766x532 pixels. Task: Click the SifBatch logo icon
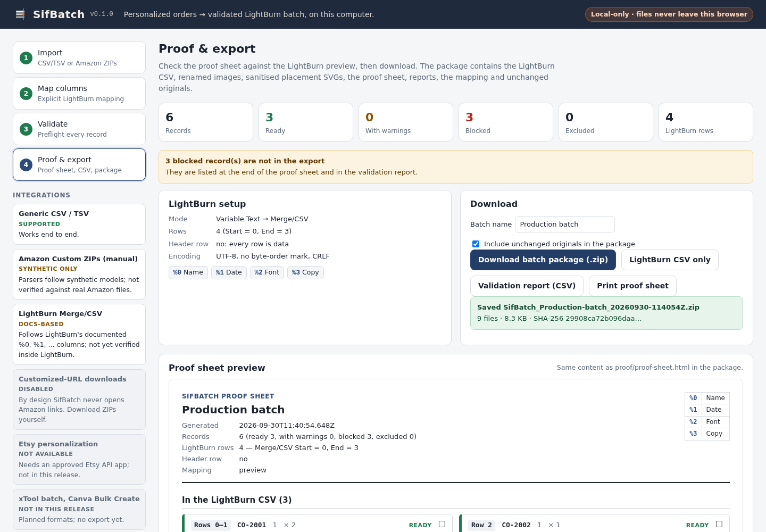[20, 14]
